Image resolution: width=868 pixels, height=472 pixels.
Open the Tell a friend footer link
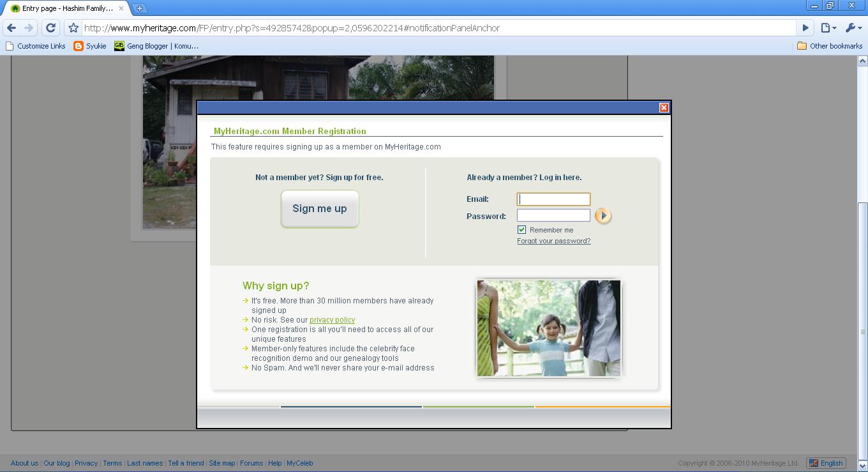[x=186, y=463]
